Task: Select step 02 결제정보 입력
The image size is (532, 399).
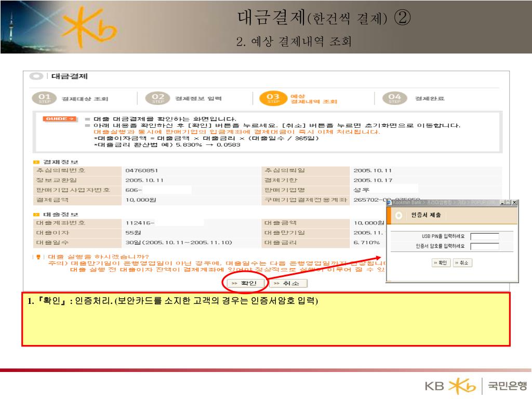Action: coord(183,98)
